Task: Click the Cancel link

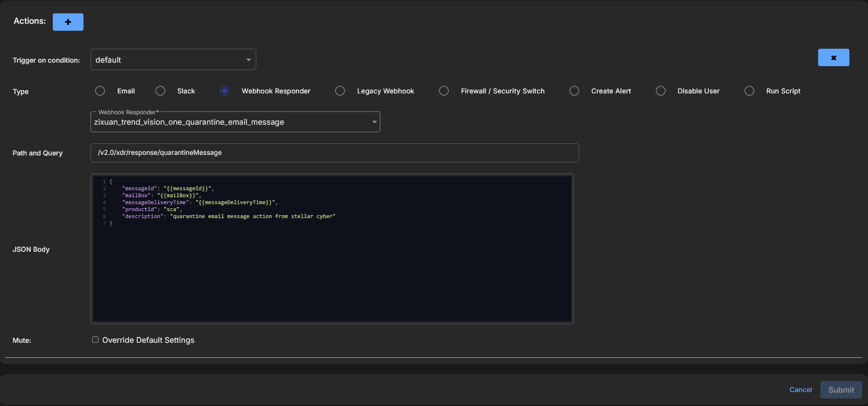Action: [x=800, y=390]
